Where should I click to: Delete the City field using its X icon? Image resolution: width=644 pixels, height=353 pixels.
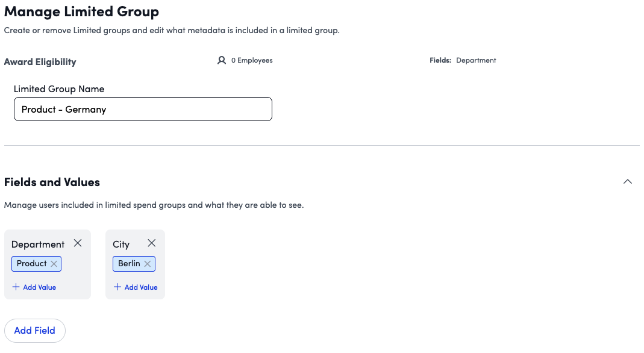(x=152, y=243)
